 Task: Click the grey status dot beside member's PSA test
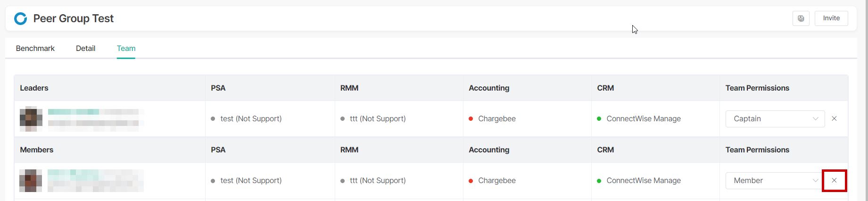[x=213, y=181]
